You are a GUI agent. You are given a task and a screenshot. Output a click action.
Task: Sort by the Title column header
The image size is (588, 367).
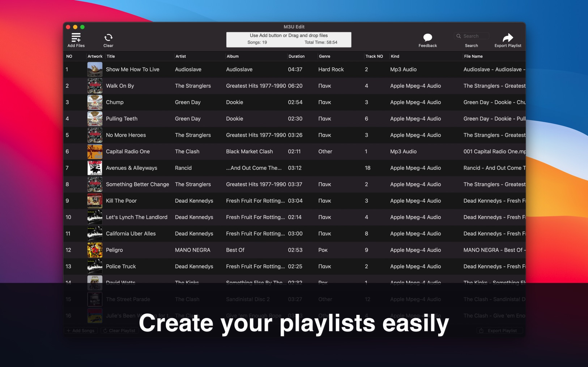pyautogui.click(x=111, y=56)
